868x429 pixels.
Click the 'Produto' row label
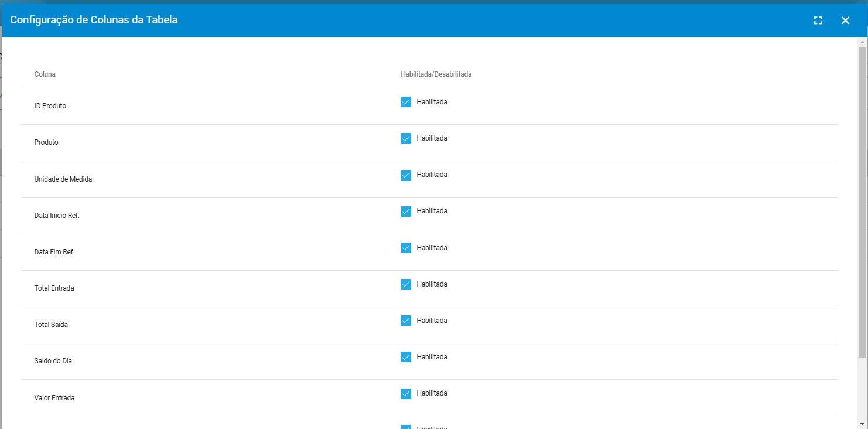click(46, 142)
